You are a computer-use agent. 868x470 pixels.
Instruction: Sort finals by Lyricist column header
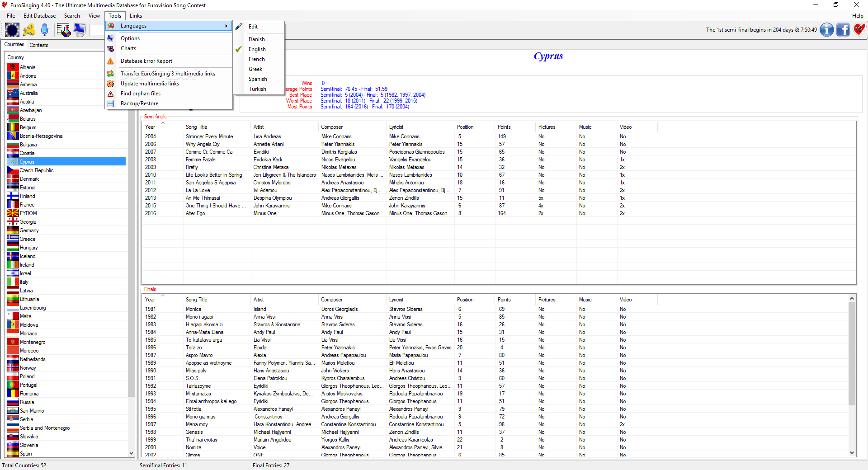point(420,300)
